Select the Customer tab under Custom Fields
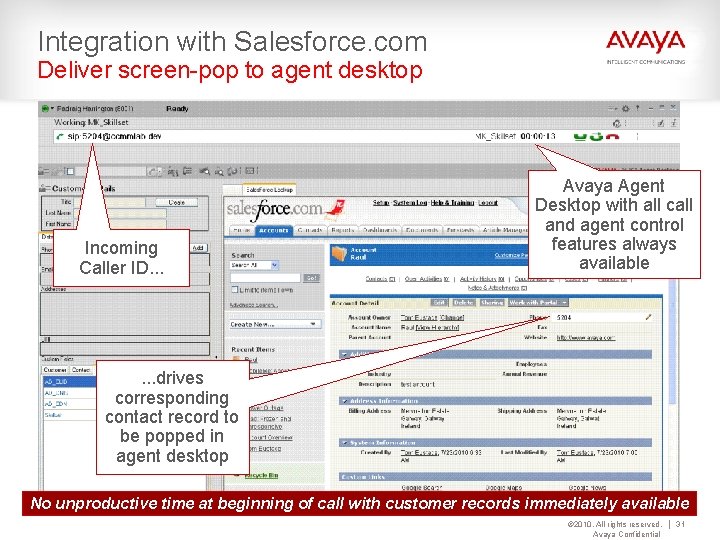The image size is (720, 540). coord(55,370)
